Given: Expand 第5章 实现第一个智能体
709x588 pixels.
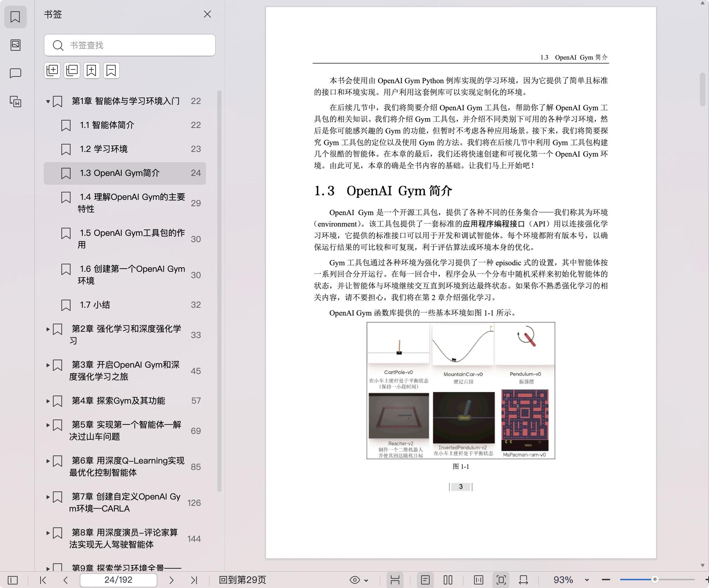Looking at the screenshot, I should 48,425.
